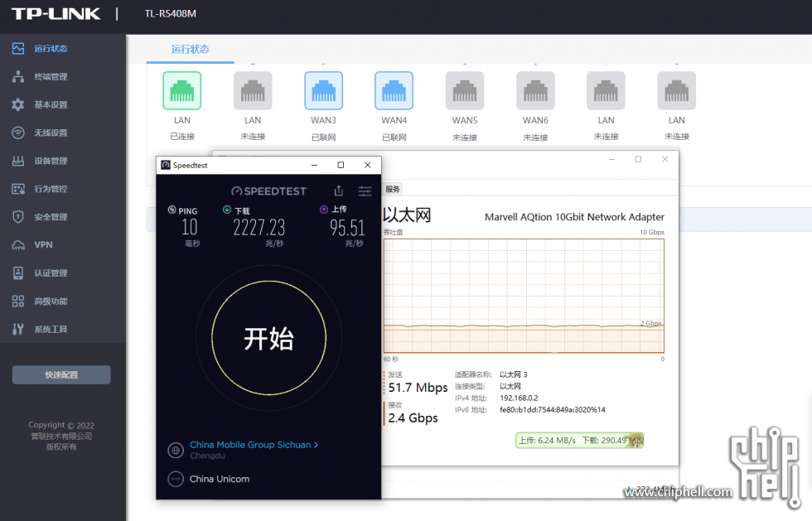
Task: Click the Speedtest share icon
Action: pyautogui.click(x=339, y=191)
